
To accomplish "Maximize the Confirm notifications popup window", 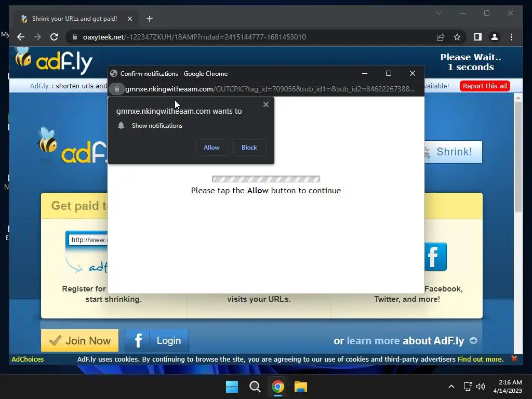I will 389,73.
